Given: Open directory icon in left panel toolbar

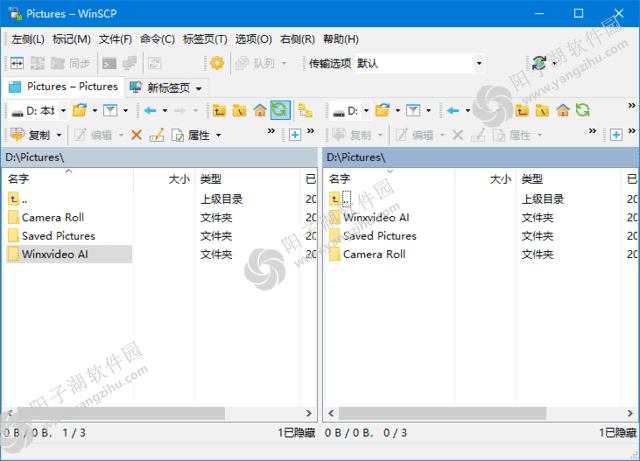Looking at the screenshot, I should point(80,110).
